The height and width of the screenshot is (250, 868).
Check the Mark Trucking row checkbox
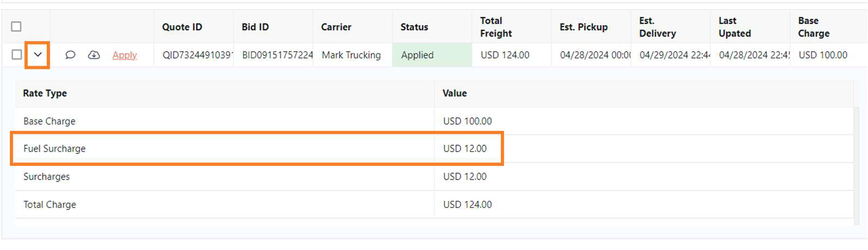(x=16, y=55)
